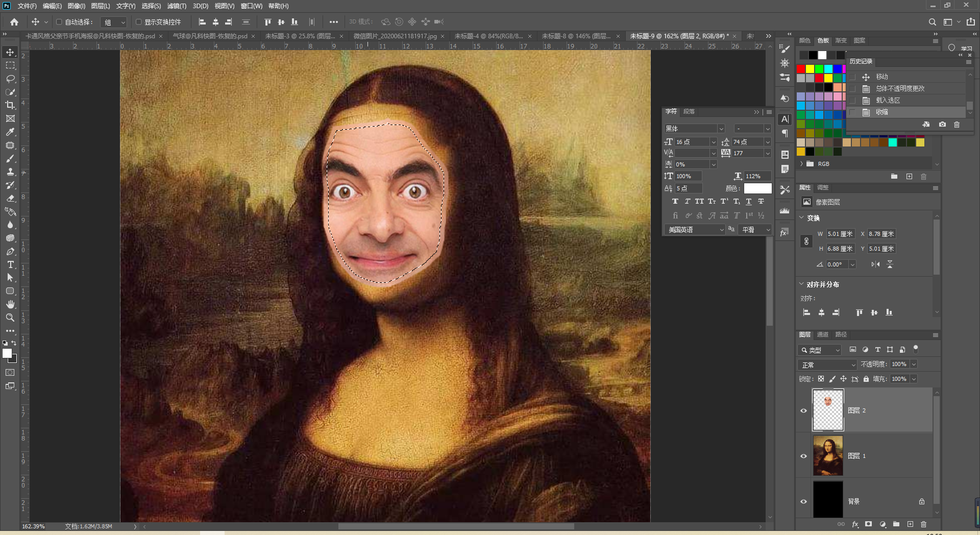Toggle underline in Character panel

pos(749,202)
